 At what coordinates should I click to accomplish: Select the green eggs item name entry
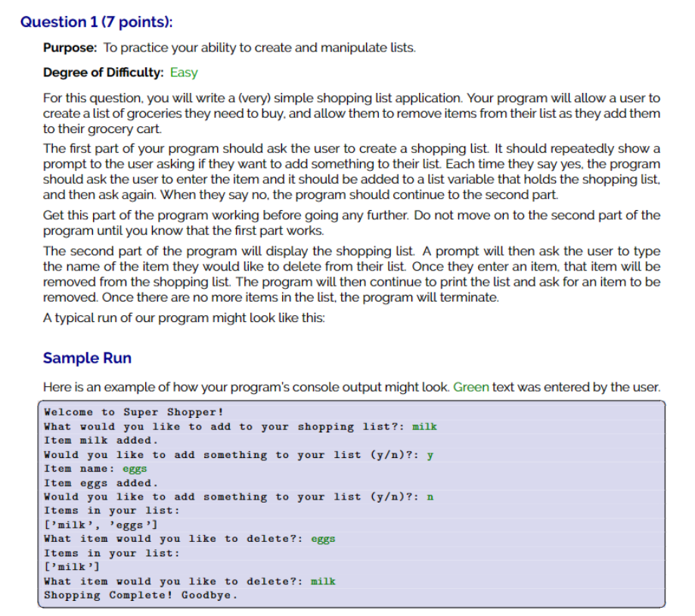[136, 469]
